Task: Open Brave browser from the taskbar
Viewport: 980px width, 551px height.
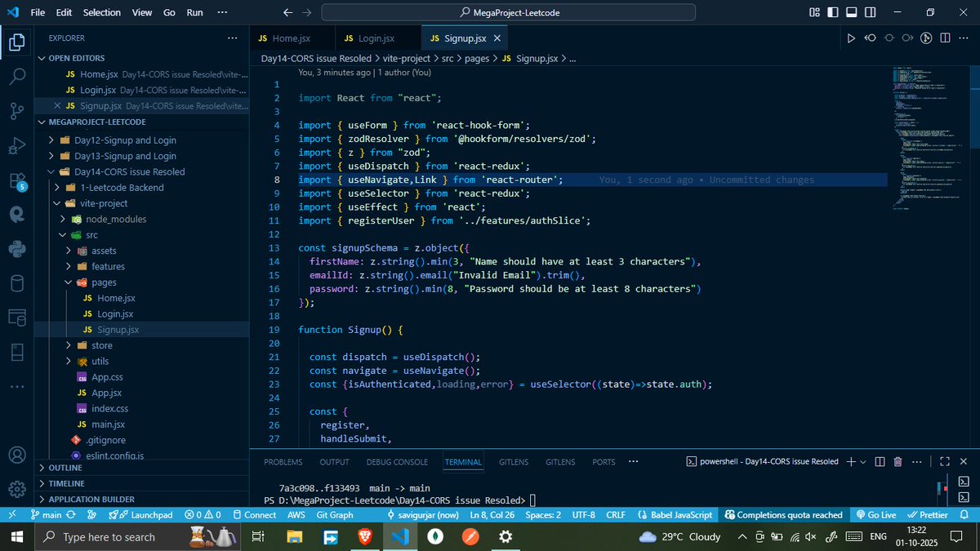Action: point(363,536)
